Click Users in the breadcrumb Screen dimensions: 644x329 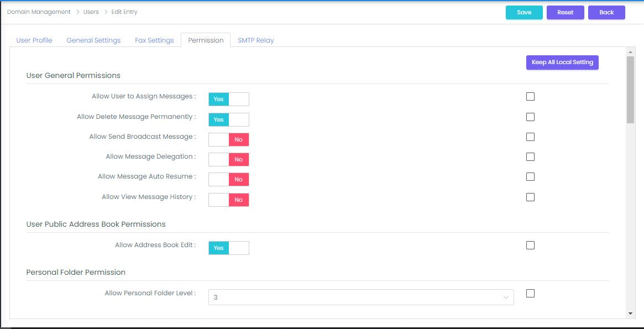(91, 12)
